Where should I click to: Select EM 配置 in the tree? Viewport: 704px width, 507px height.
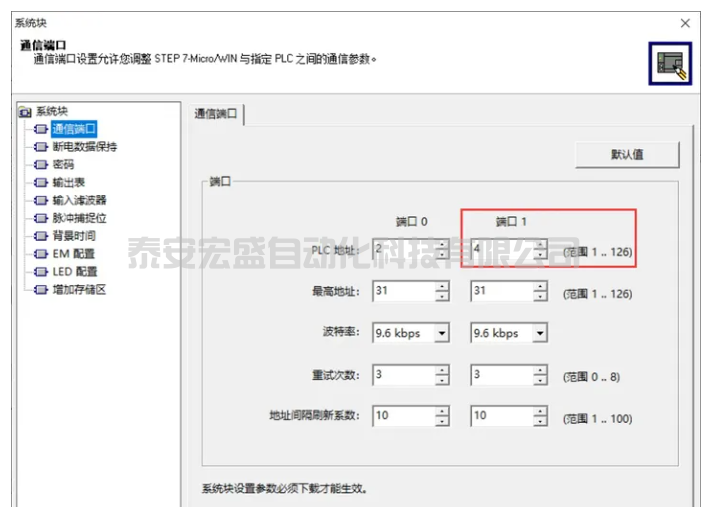coord(73,254)
